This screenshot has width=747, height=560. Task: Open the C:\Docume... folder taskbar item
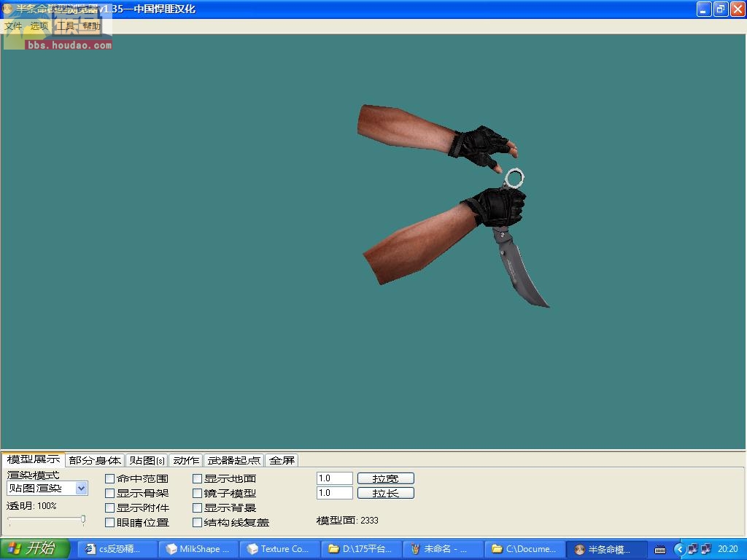click(x=524, y=549)
